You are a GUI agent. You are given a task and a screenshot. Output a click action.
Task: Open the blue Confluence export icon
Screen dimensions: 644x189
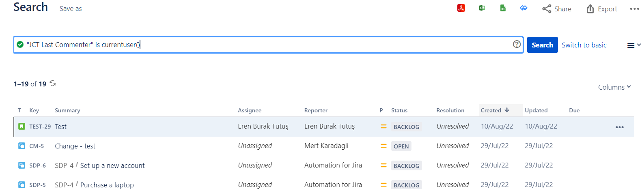tap(524, 8)
